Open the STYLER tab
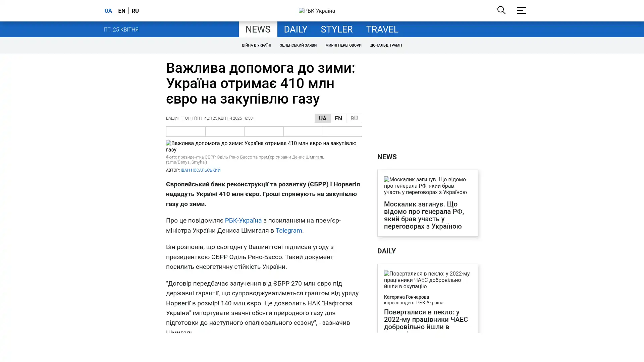Screen dimensions: 644x362 tap(336, 29)
